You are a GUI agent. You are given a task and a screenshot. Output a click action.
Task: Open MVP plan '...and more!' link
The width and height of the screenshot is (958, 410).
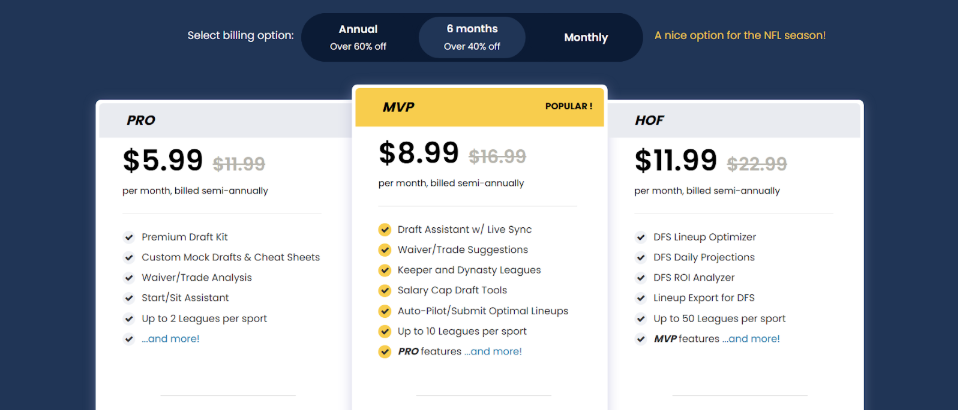492,351
